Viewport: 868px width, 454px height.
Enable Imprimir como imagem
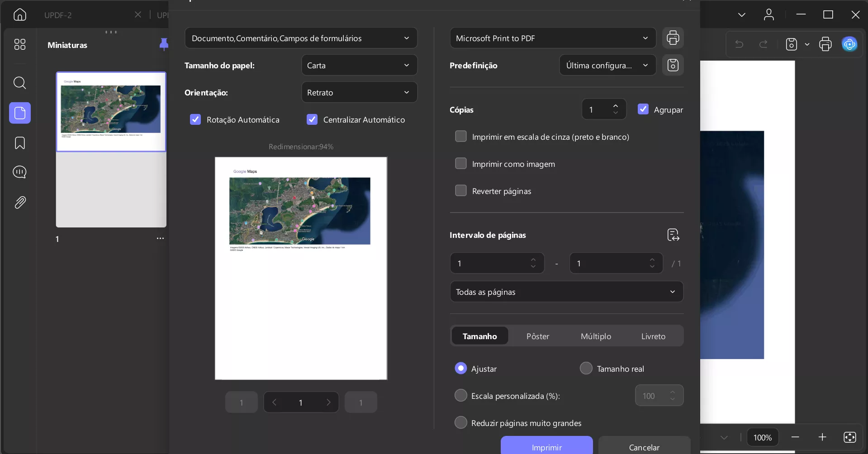pos(461,163)
